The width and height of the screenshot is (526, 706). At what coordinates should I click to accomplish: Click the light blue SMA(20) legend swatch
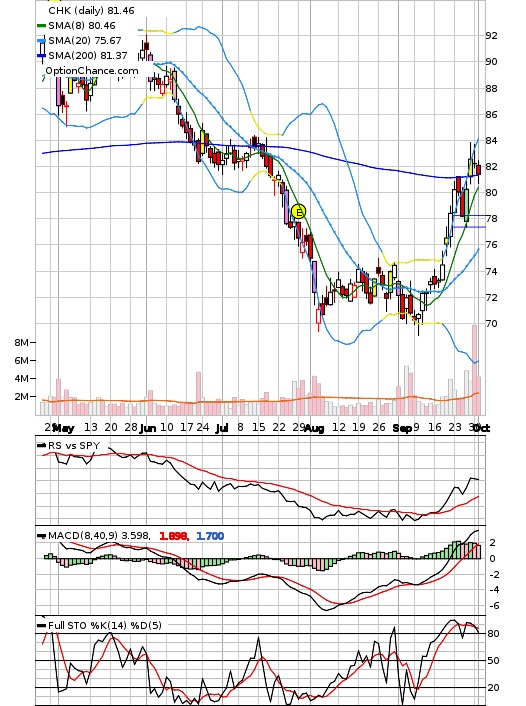(41, 41)
